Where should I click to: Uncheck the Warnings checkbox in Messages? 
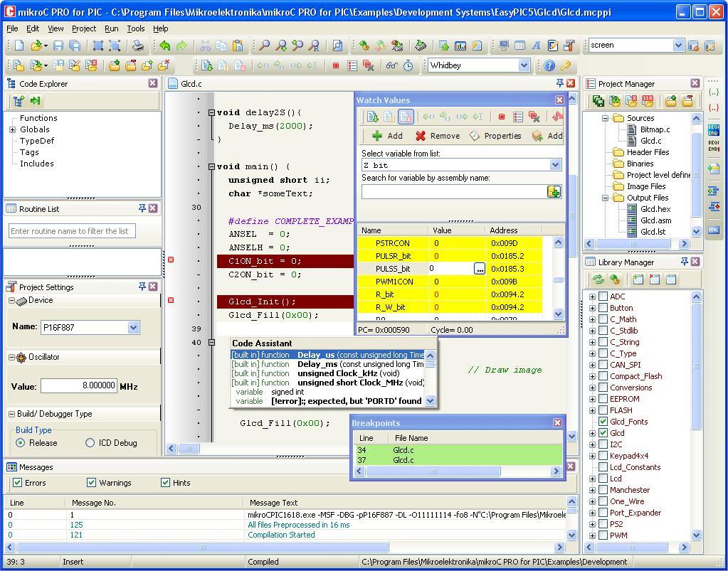pos(91,483)
